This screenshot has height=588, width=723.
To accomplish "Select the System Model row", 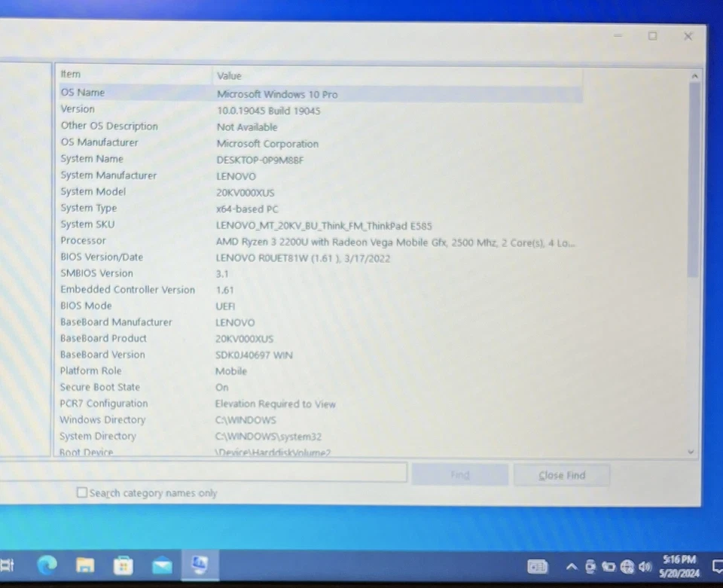I will [x=321, y=192].
